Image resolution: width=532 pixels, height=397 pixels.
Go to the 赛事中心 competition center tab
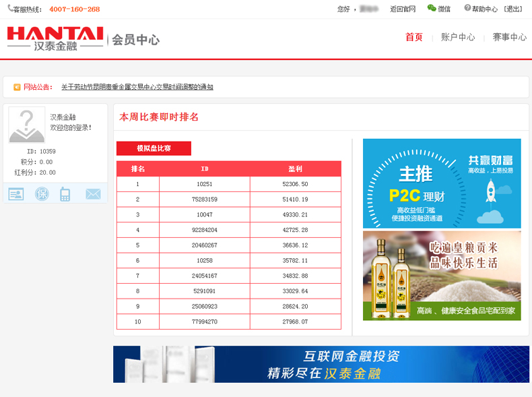coord(509,38)
